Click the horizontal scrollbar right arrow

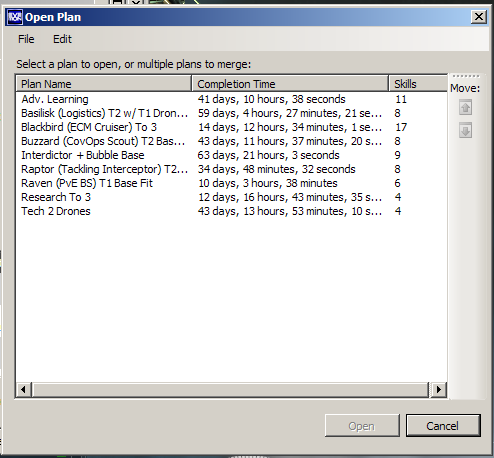point(439,389)
